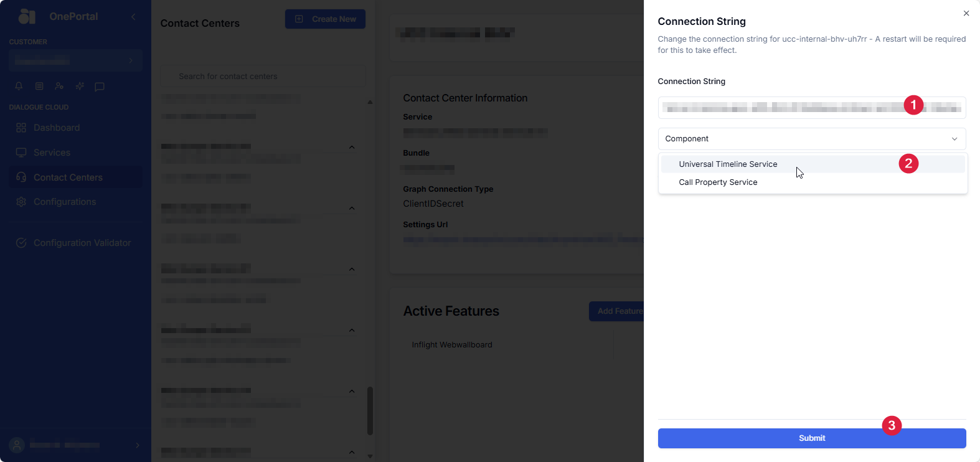
Task: Click the Submit button
Action: click(x=811, y=438)
